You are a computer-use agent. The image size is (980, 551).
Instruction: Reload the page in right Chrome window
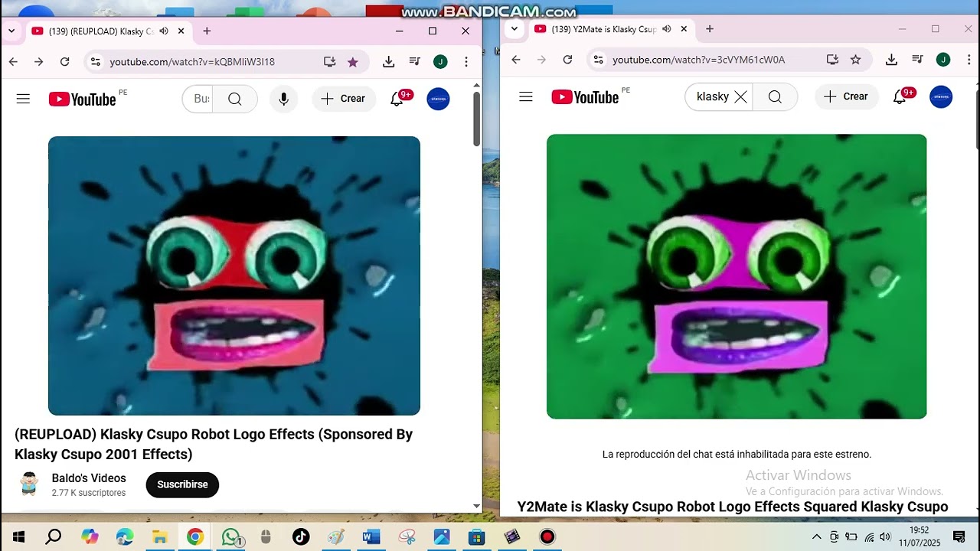click(567, 60)
